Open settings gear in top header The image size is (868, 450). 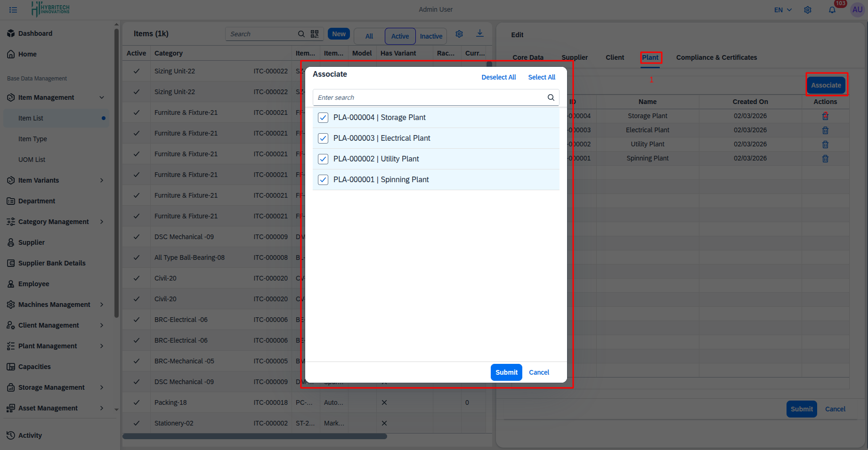click(x=808, y=10)
